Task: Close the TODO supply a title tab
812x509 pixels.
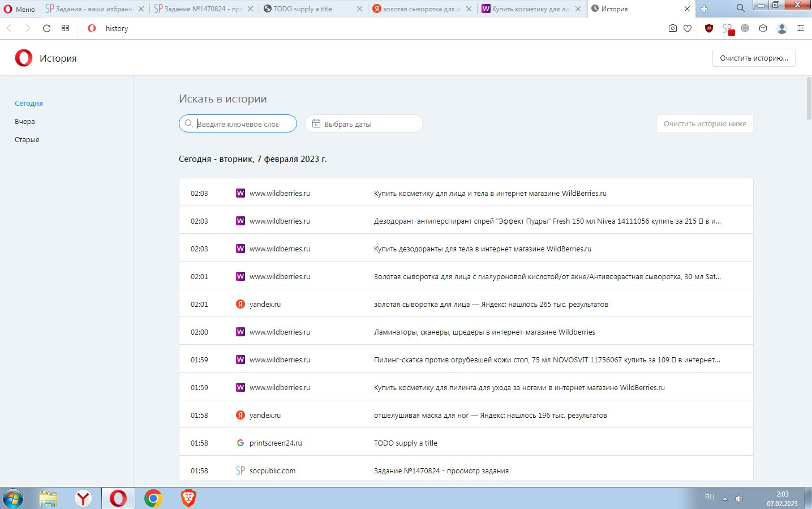Action: pyautogui.click(x=359, y=9)
